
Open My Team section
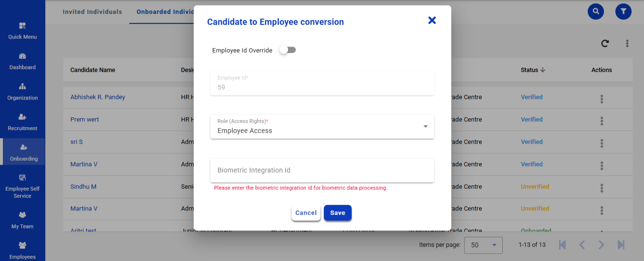click(22, 220)
